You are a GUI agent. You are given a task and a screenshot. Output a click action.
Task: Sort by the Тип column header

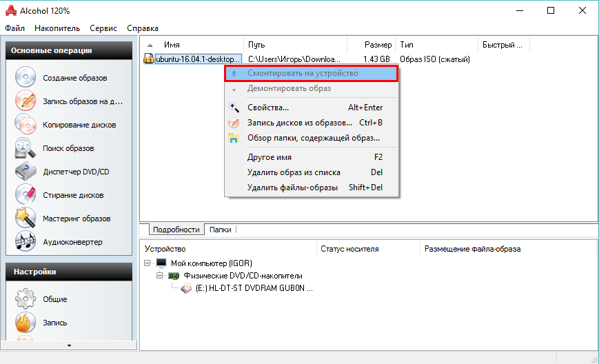(436, 45)
